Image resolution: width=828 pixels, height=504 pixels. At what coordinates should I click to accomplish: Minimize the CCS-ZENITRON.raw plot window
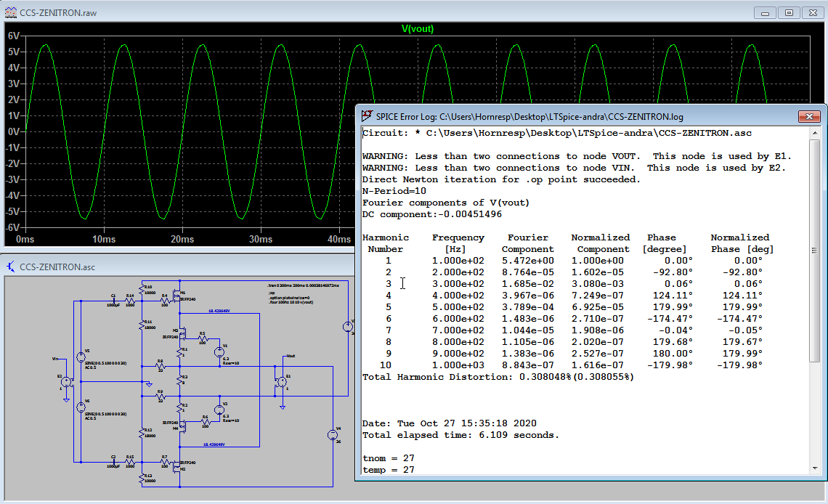[765, 12]
